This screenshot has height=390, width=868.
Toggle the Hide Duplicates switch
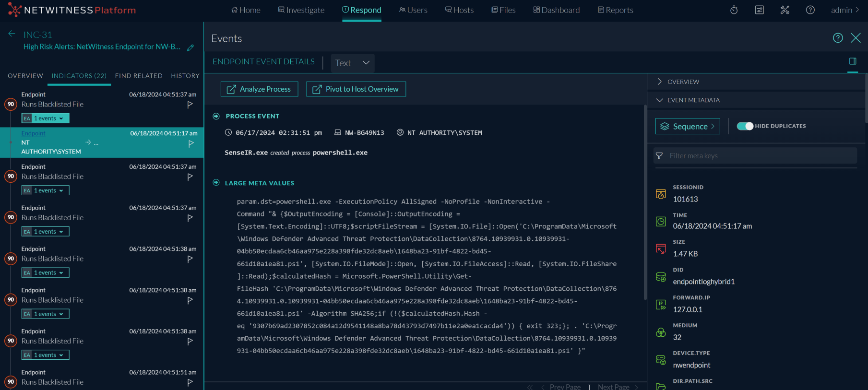coord(745,126)
